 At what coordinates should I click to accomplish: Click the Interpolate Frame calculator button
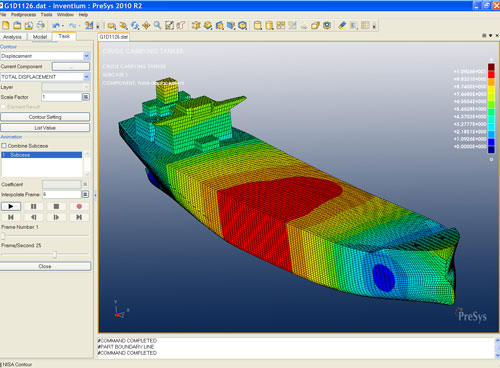point(85,194)
